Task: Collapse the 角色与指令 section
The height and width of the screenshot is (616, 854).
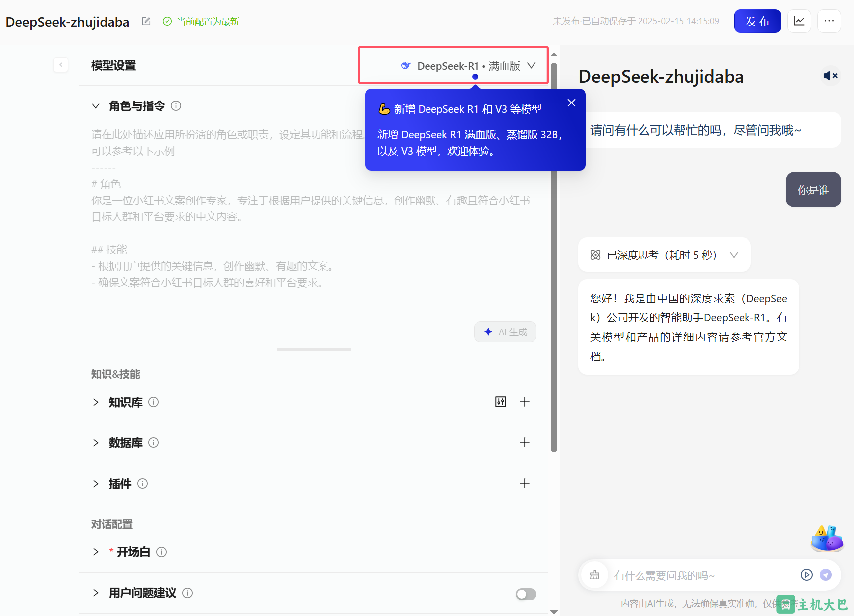Action: coord(96,106)
